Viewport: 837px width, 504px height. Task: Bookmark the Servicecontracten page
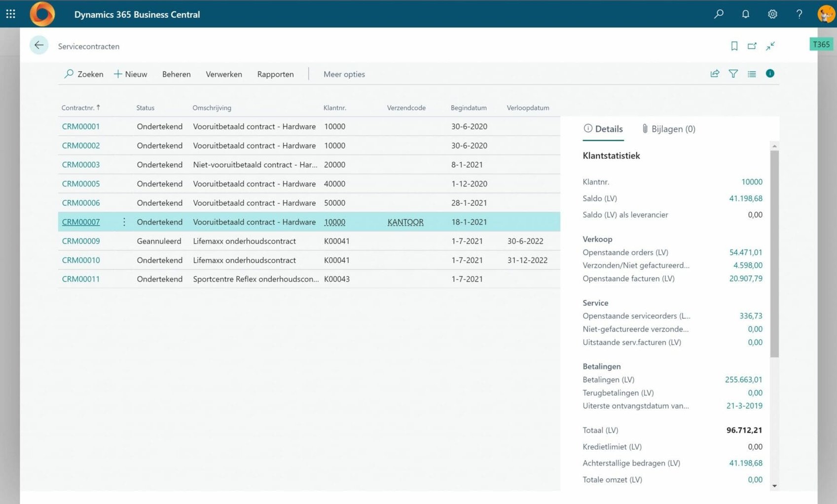click(734, 46)
